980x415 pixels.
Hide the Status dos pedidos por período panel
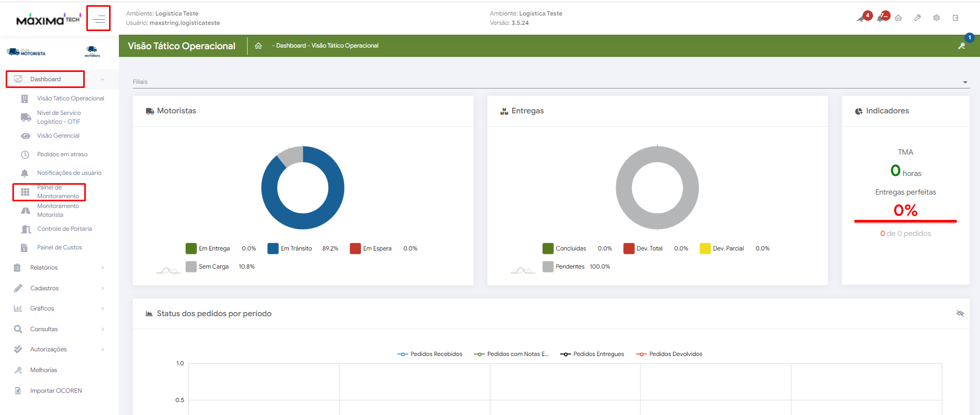tap(960, 314)
